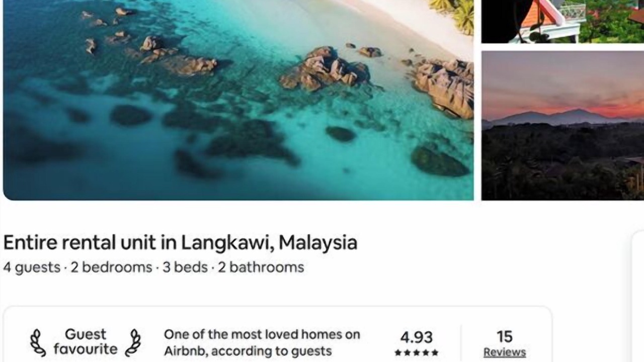Click the "2 bedrooms" detail
This screenshot has height=362, width=644.
click(111, 267)
